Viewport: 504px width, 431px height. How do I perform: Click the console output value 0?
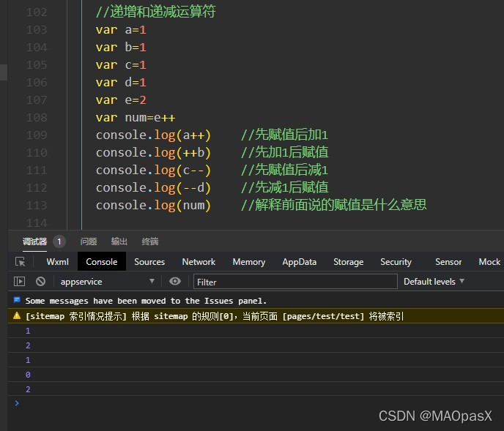click(28, 375)
